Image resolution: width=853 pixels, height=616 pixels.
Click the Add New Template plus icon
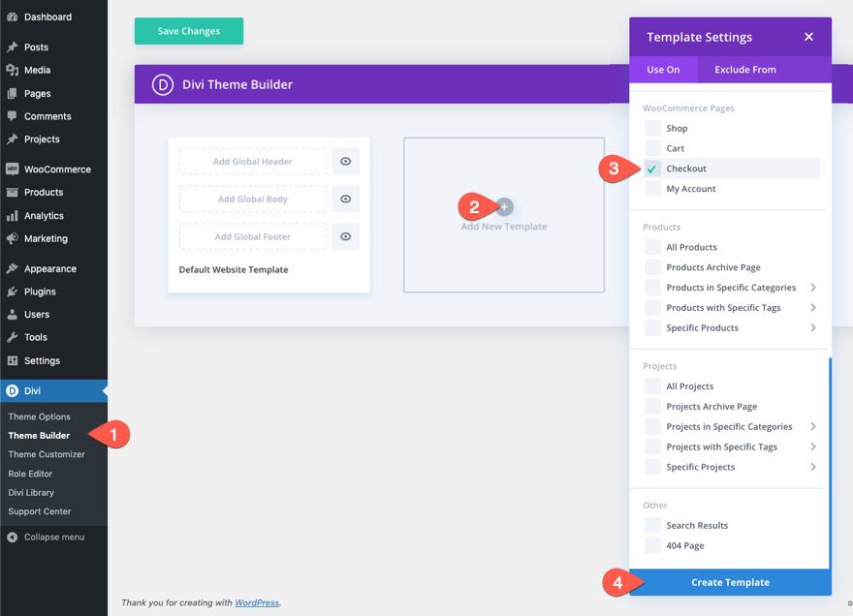point(503,206)
